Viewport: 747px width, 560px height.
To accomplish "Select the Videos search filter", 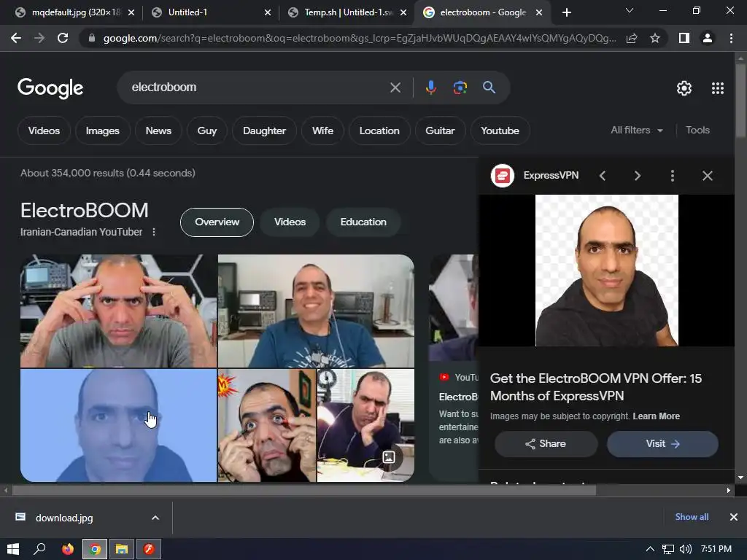I will [44, 131].
